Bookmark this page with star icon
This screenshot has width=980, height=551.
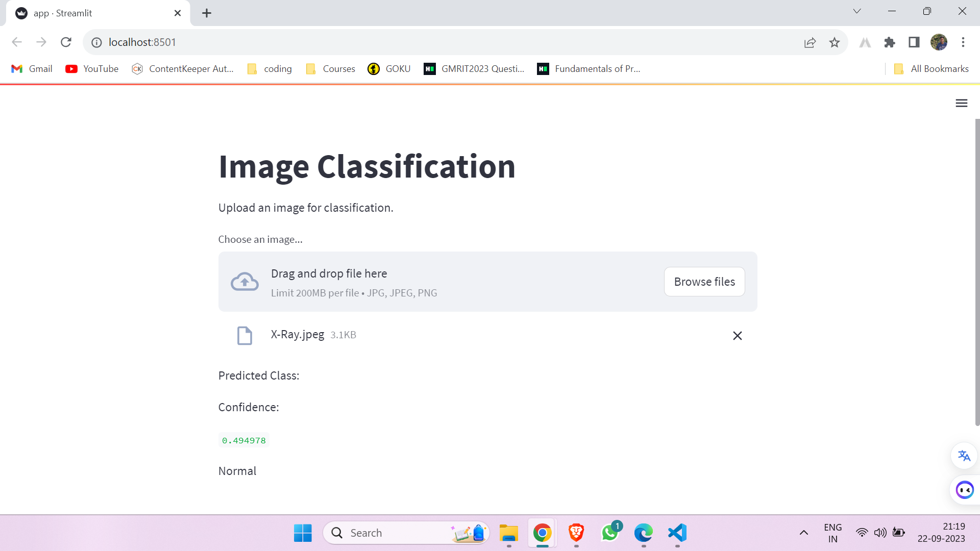[835, 42]
